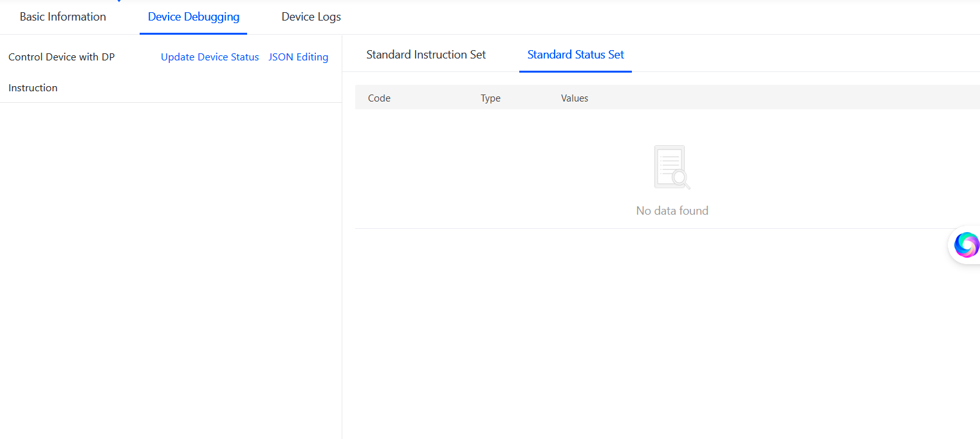The height and width of the screenshot is (439, 980).
Task: Click the Instruction label text
Action: click(x=33, y=88)
